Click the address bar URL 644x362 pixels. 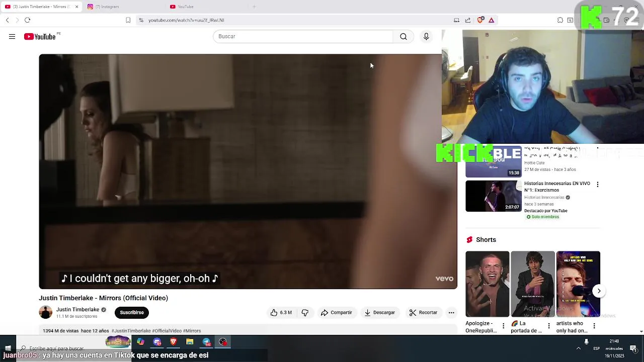[x=186, y=20]
